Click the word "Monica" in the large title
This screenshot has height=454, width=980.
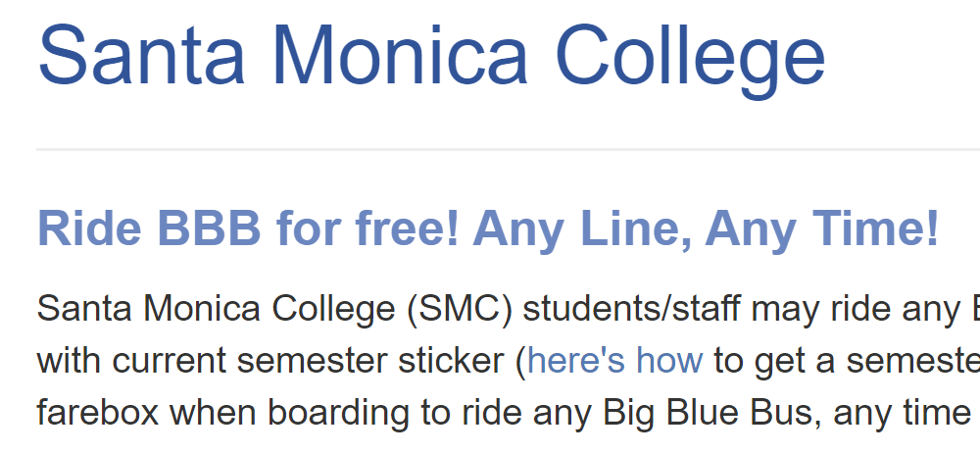[401, 55]
